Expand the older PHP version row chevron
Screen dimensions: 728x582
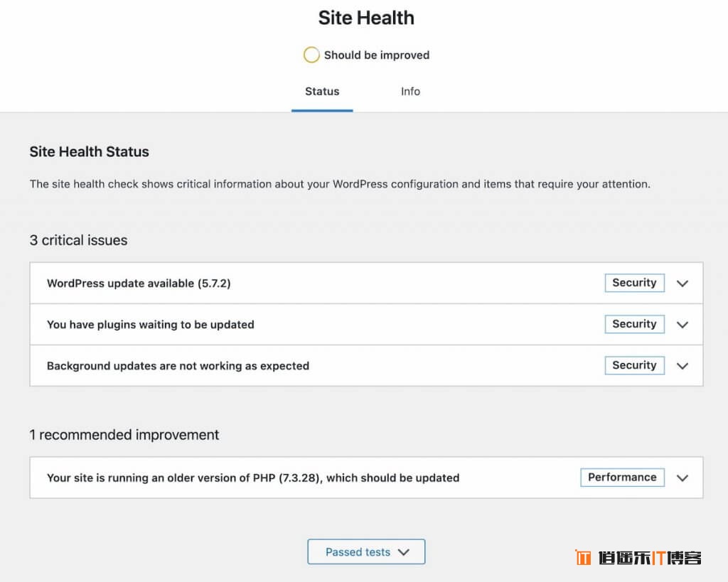(682, 478)
